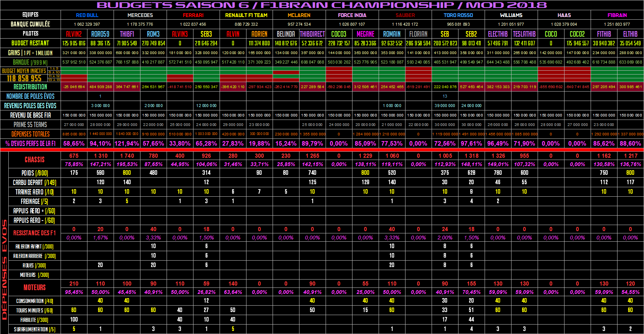Click the MEGANE pilot cell
This screenshot has height=334, width=644.
365,34
